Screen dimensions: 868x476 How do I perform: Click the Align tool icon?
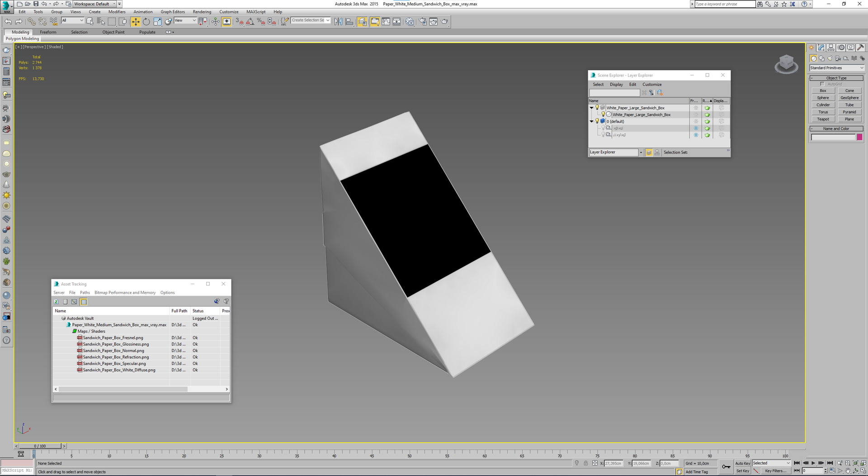coord(349,22)
